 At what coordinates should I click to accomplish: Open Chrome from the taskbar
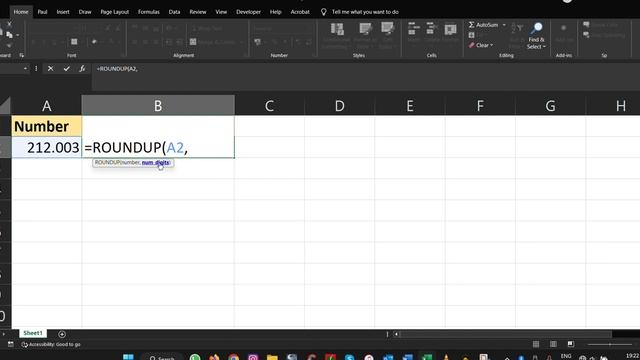(x=233, y=358)
